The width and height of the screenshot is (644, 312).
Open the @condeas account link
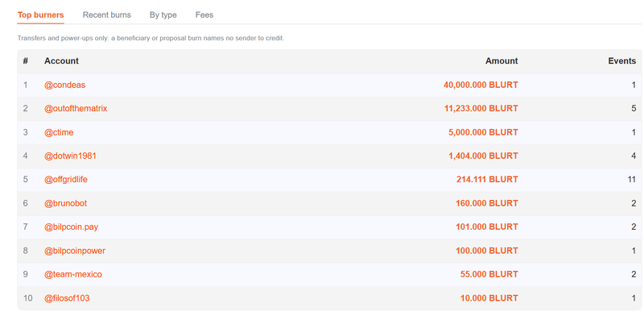pyautogui.click(x=65, y=85)
